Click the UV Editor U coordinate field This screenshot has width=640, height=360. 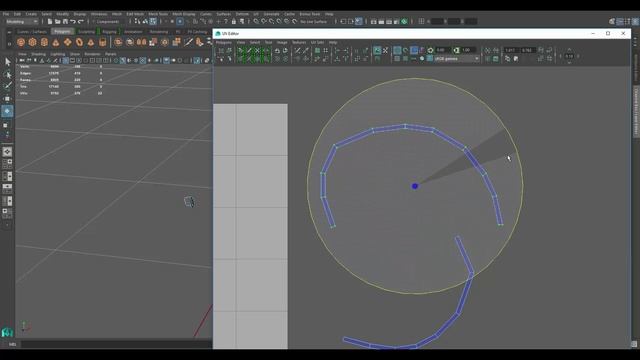point(511,50)
